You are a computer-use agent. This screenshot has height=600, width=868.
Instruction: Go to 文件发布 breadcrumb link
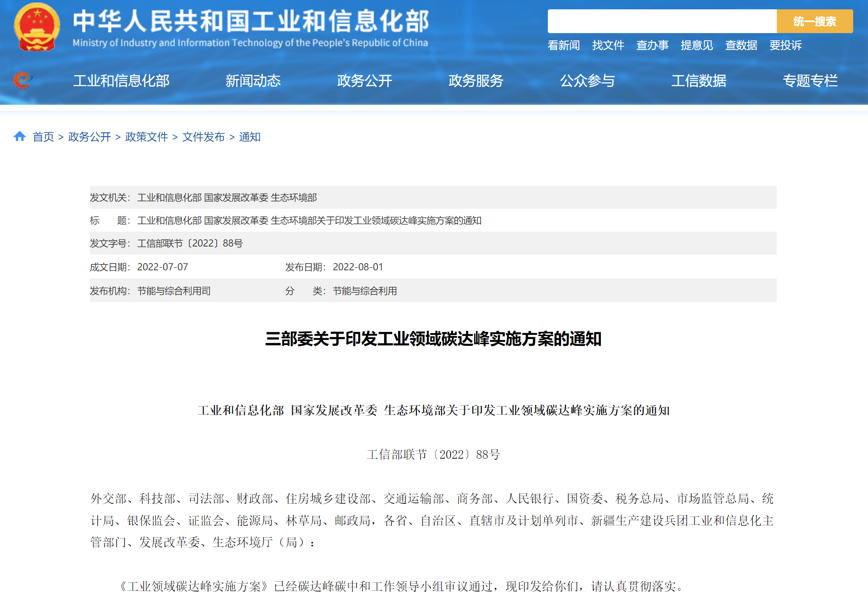pyautogui.click(x=203, y=137)
